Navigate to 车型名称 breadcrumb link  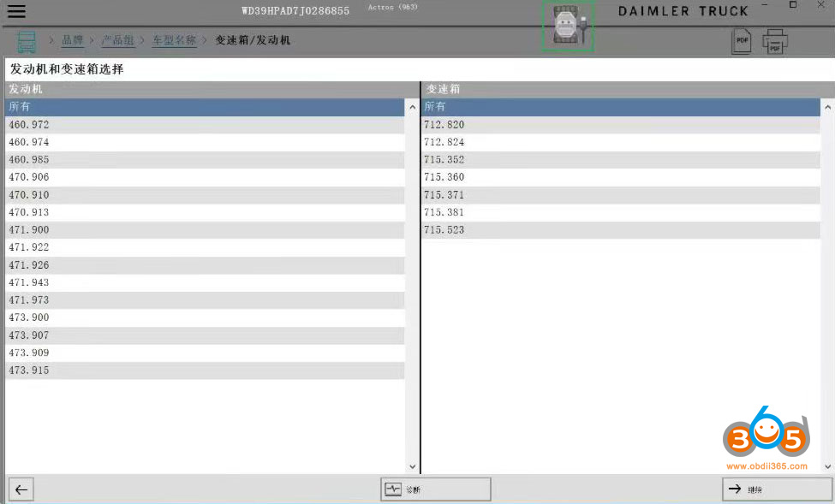point(174,40)
